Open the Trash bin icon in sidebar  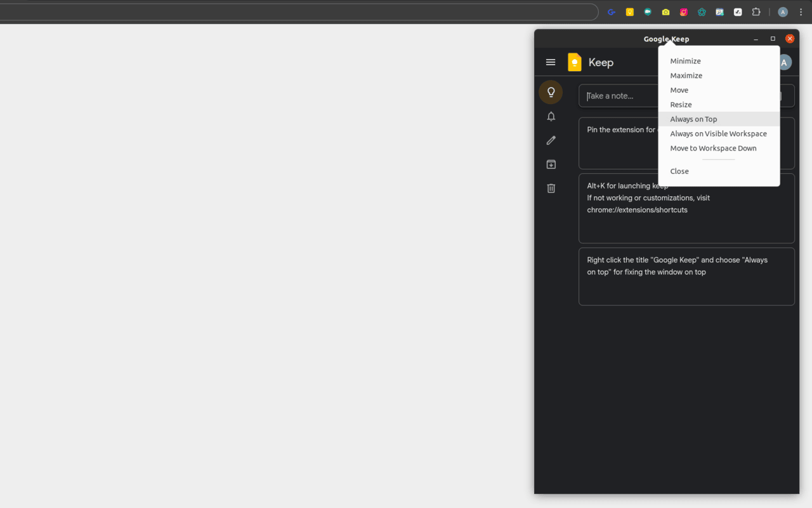click(551, 189)
